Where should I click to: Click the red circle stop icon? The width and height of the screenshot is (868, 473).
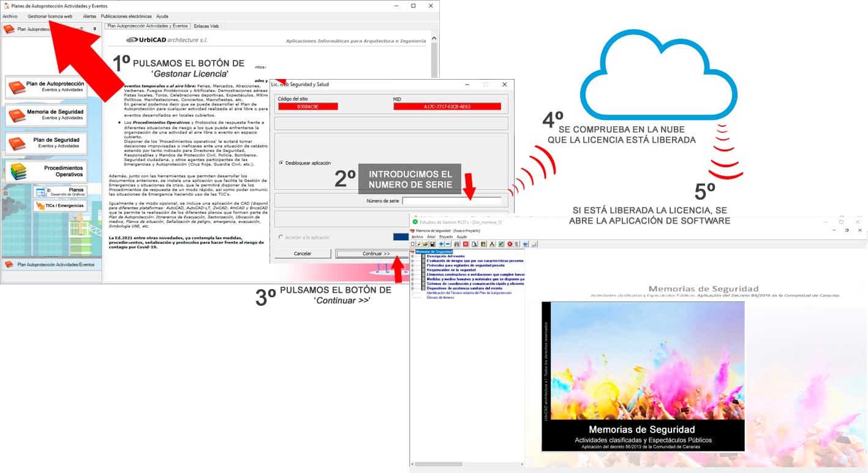510,244
